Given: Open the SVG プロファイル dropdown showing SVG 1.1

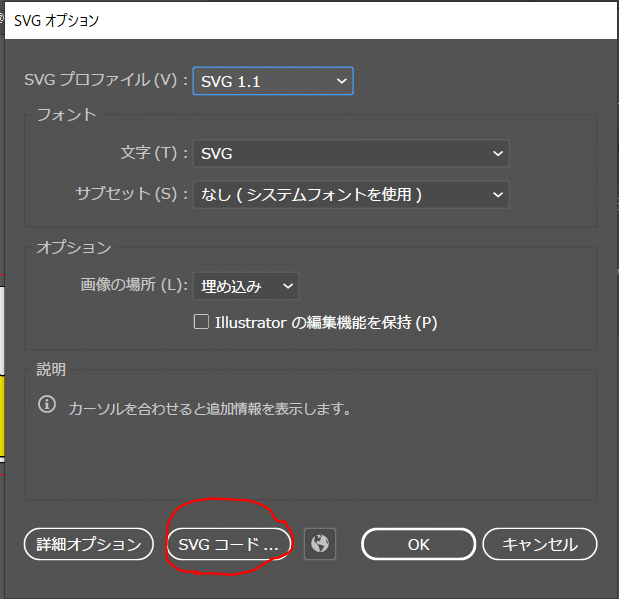Looking at the screenshot, I should 273,81.
